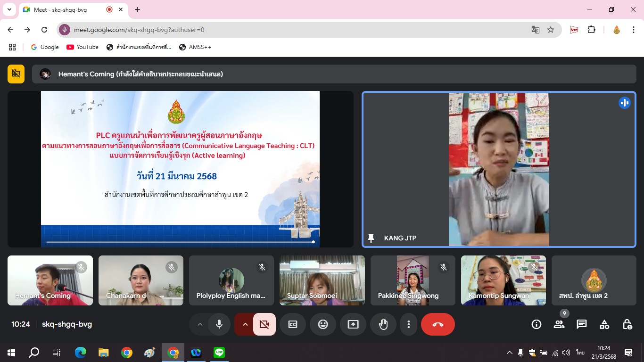Open meeting details info icon
Viewport: 644px width, 362px height.
point(537,324)
